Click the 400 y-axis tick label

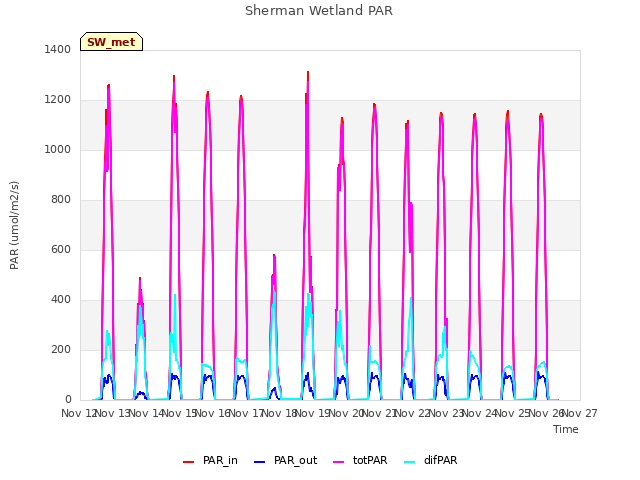tap(61, 300)
